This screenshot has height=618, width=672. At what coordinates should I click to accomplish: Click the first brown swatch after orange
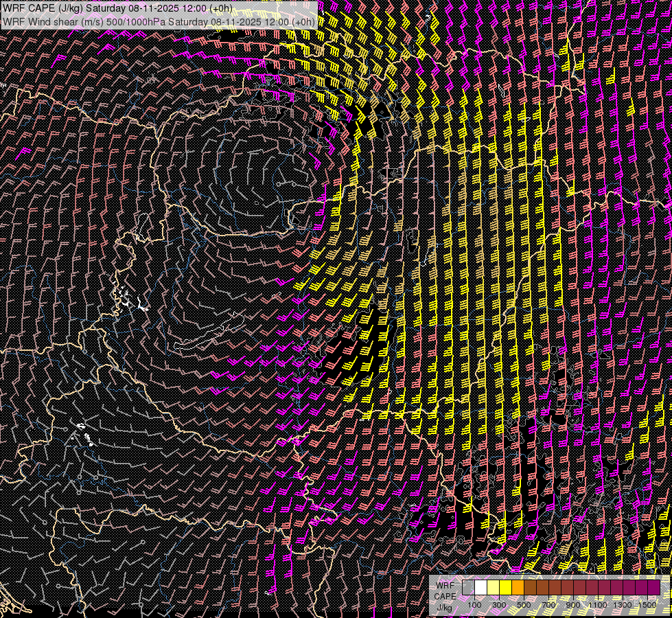pos(530,587)
